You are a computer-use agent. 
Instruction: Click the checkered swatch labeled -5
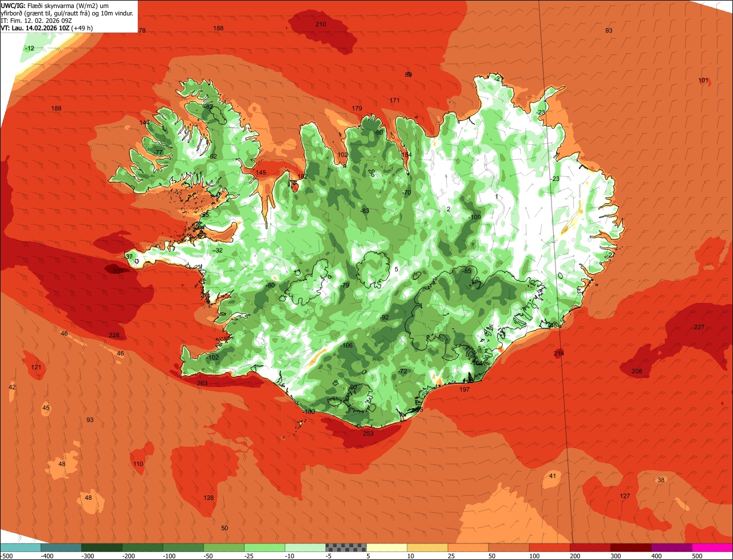click(x=346, y=548)
